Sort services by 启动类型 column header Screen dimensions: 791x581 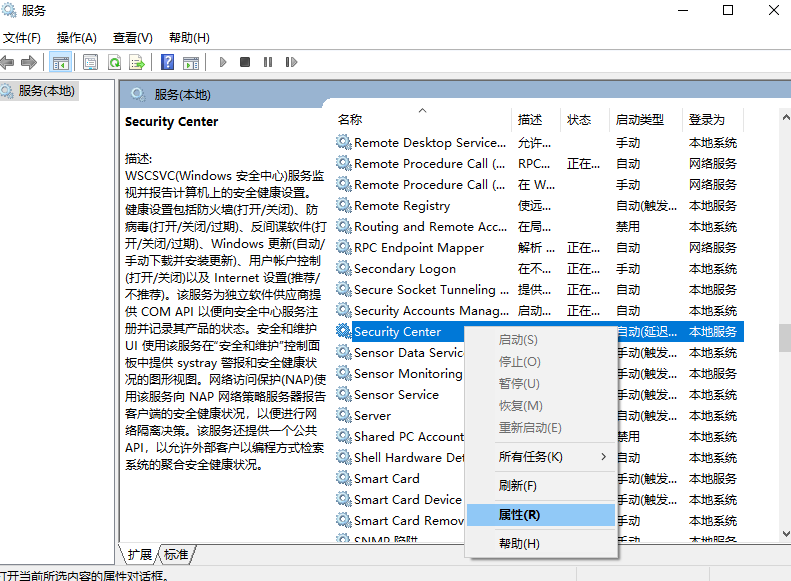click(640, 119)
